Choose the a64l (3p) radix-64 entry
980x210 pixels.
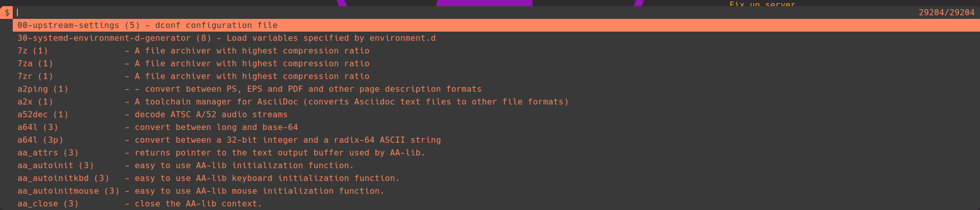click(x=229, y=140)
